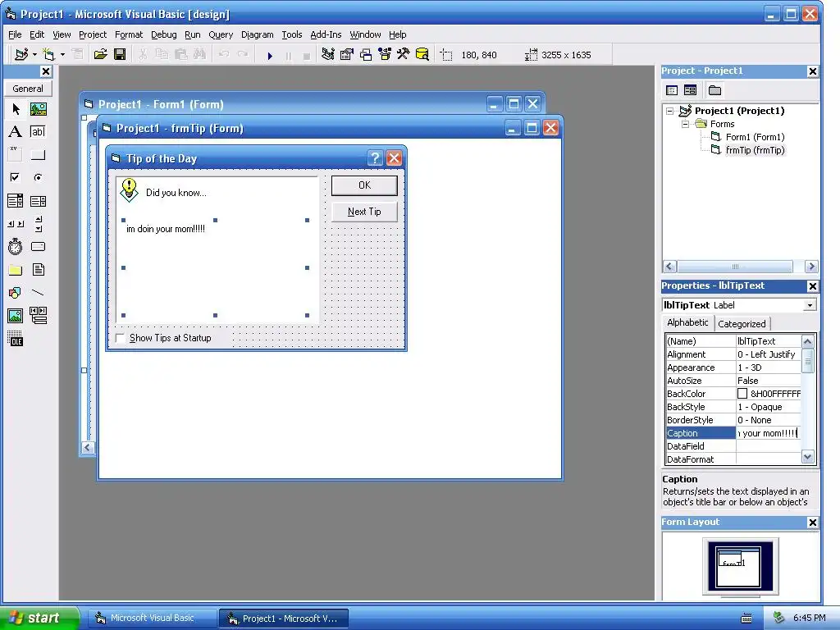Switch to the Categorized properties tab

click(742, 323)
